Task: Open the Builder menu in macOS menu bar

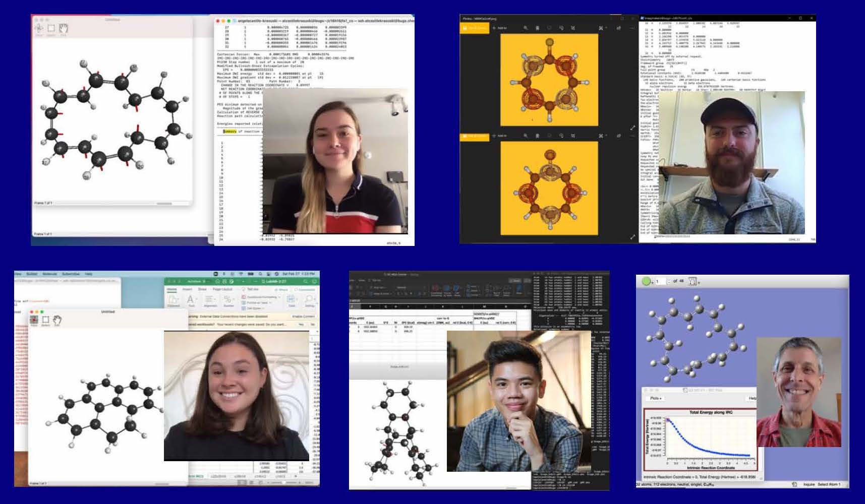Action: 32,274
